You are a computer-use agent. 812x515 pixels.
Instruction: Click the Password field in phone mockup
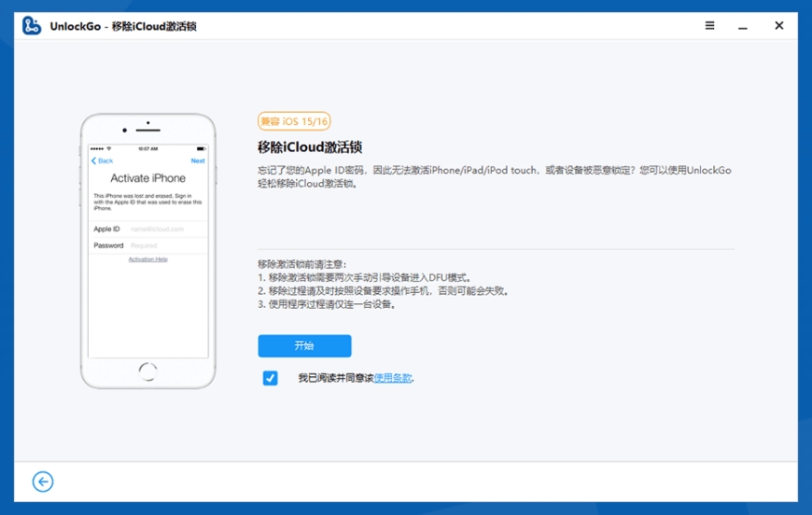click(x=148, y=245)
